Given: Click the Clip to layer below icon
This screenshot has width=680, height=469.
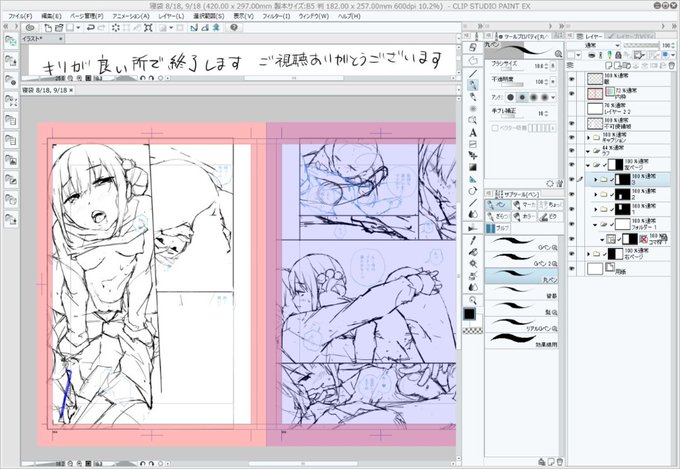Looking at the screenshot, I should tap(592, 55).
